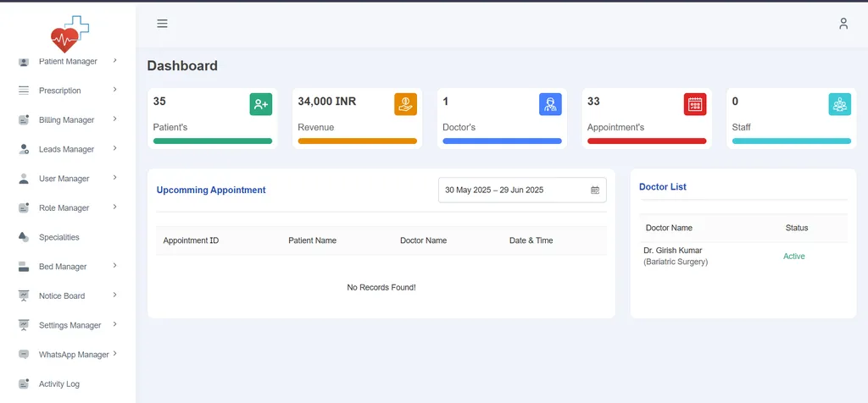Click the teal staff group icon
868x403 pixels.
pos(840,104)
